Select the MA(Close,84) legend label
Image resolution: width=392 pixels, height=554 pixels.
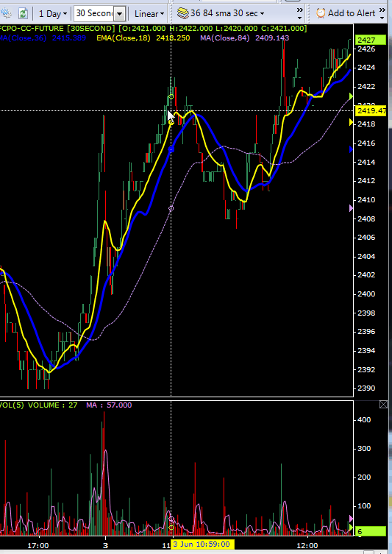(x=224, y=38)
